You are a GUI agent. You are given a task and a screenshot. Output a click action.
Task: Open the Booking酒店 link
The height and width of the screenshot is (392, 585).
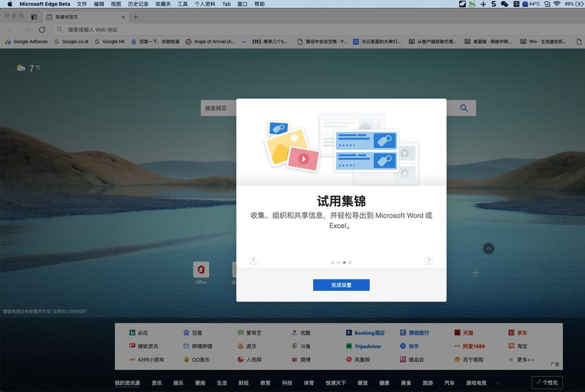tap(365, 333)
